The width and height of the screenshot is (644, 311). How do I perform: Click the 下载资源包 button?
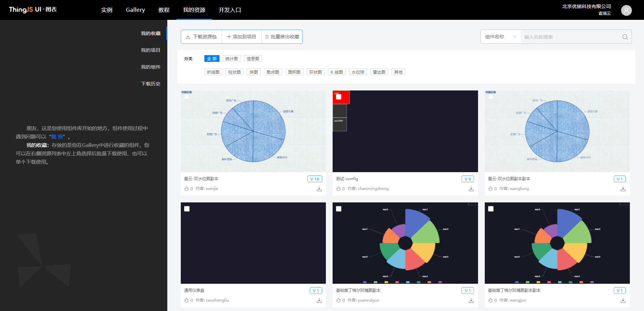(x=201, y=37)
